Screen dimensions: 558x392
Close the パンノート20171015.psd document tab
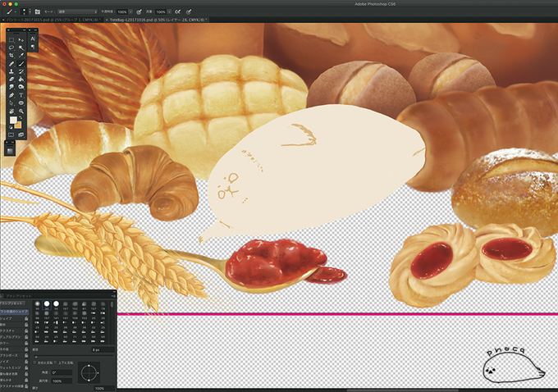(3, 20)
